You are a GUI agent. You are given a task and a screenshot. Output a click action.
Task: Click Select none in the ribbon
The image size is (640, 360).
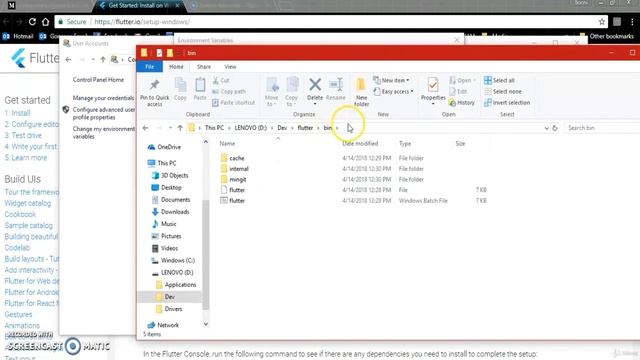503,91
